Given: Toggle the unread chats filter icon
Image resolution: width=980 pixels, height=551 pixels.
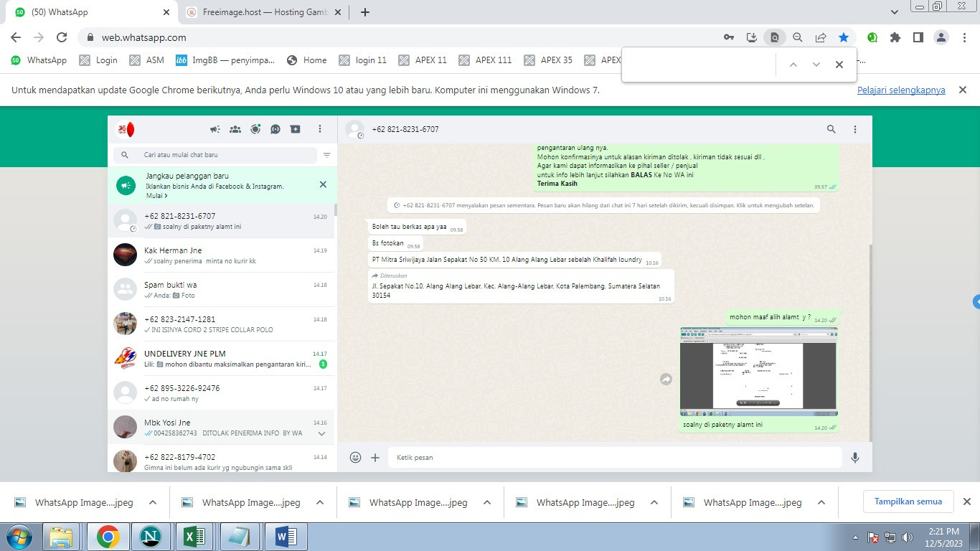Looking at the screenshot, I should coord(326,155).
